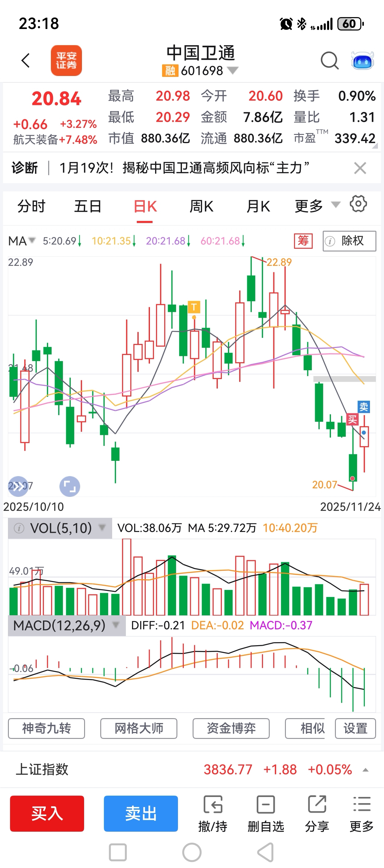Tap the fullscreen expand chart icon
Viewport: 384px width, 868px height.
pyautogui.click(x=70, y=486)
